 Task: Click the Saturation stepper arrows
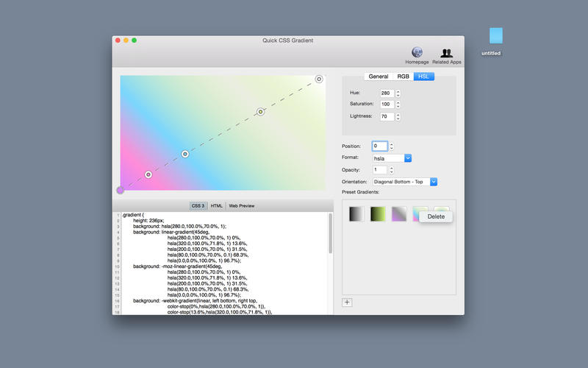(398, 105)
